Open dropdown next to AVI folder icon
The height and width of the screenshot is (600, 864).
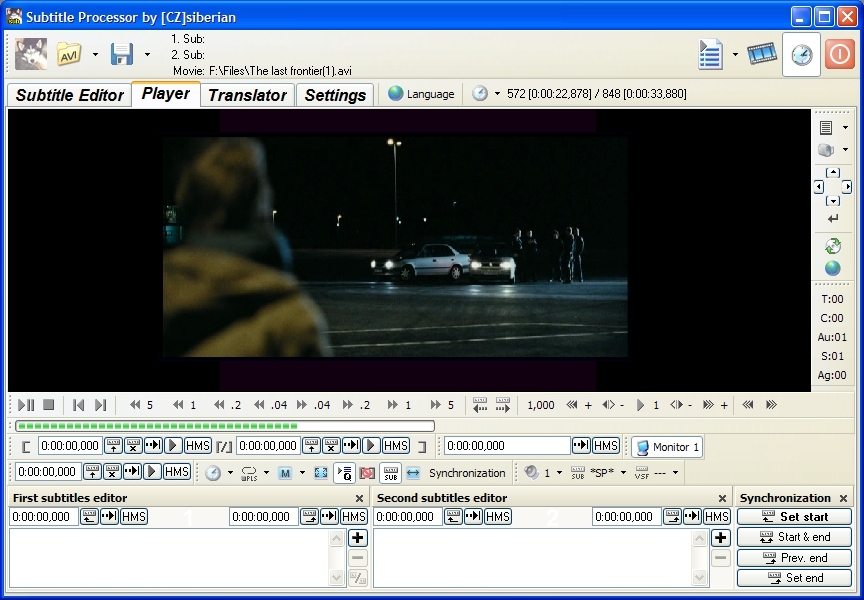pyautogui.click(x=95, y=54)
